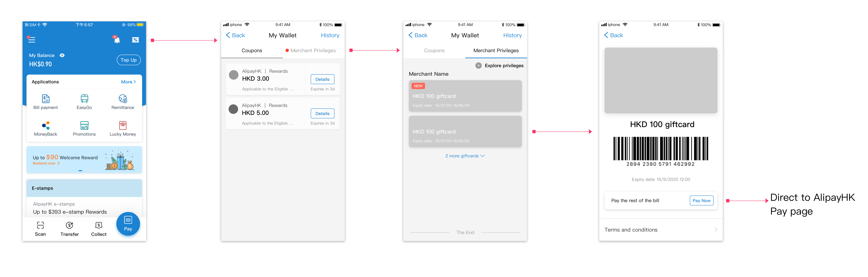The image size is (868, 277).
Task: Open the hamburger menu icon
Action: (31, 40)
